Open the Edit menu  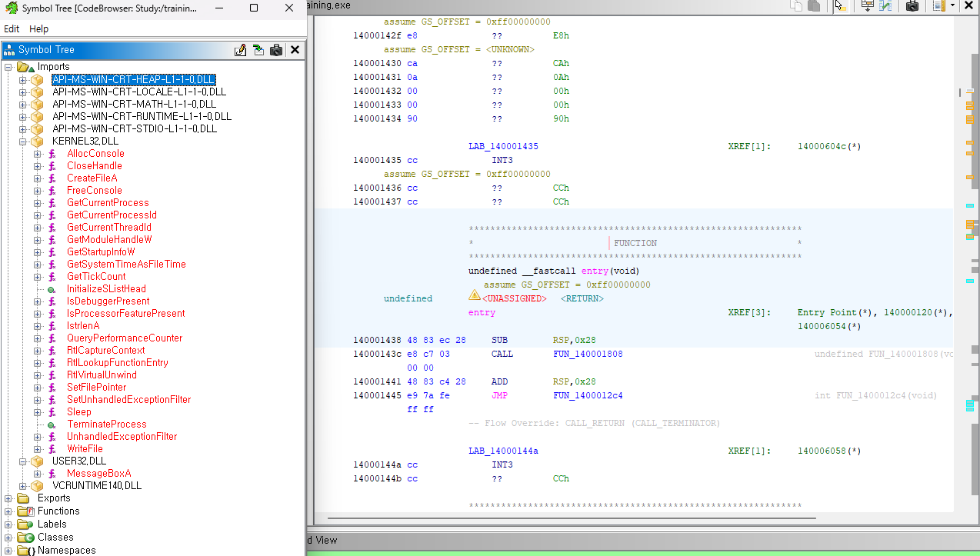tap(12, 28)
